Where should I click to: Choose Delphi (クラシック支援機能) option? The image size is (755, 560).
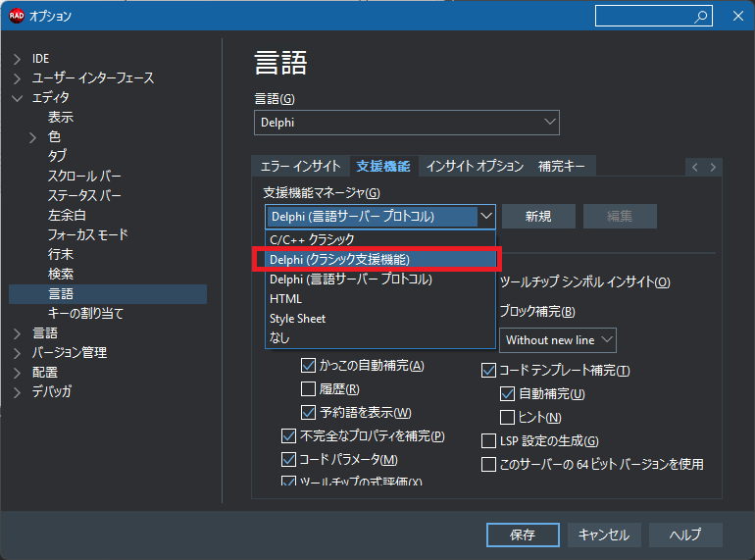tap(380, 260)
